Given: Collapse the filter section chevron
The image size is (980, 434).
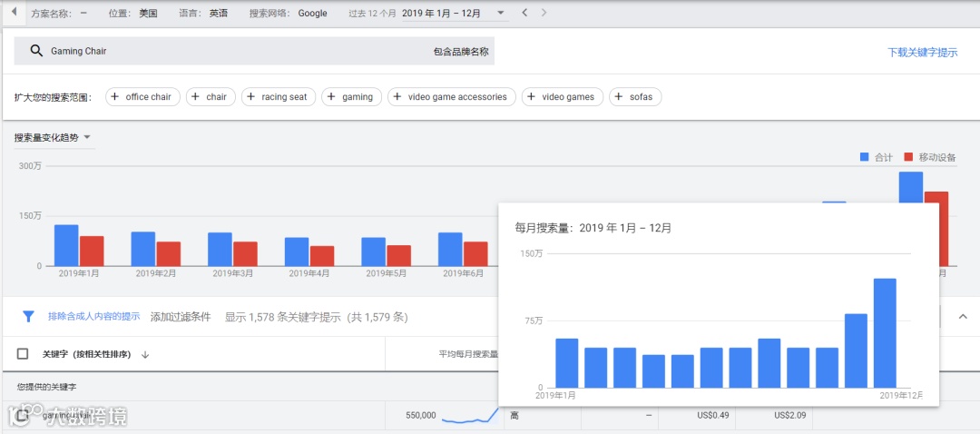Looking at the screenshot, I should click(963, 317).
